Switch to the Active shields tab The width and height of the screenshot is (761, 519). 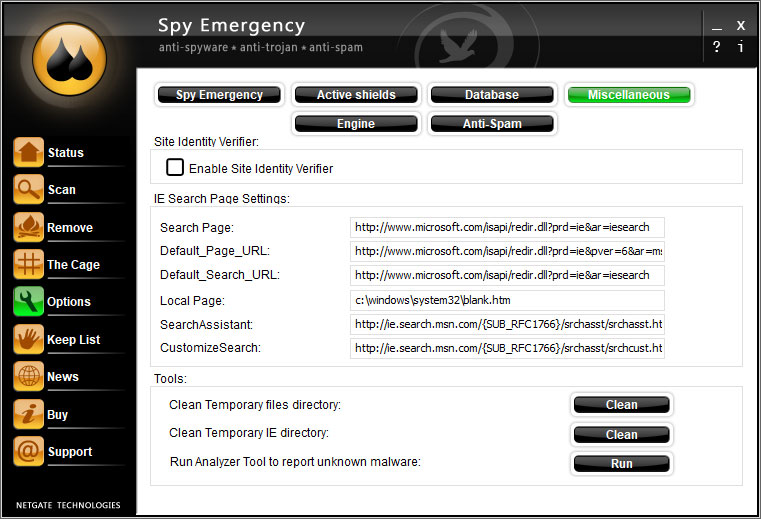[356, 95]
